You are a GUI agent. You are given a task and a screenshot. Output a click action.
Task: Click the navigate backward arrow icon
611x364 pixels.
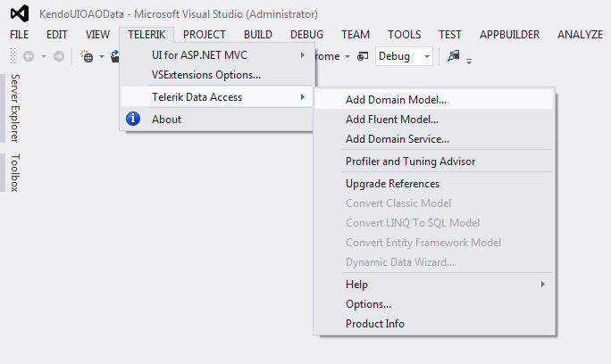[29, 56]
